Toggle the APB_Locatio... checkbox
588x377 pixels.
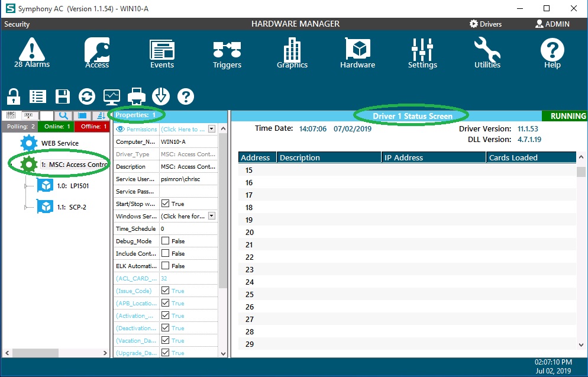[x=165, y=303]
